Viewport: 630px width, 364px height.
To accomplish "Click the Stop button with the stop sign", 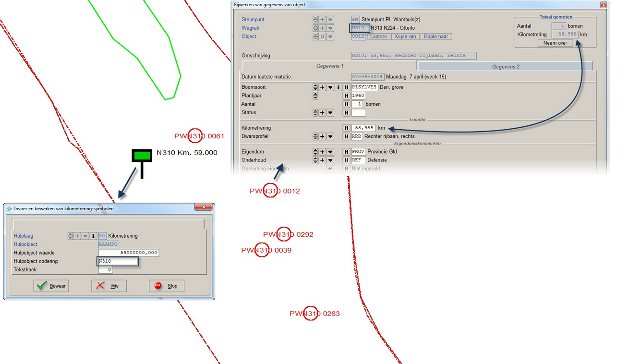I will click(167, 286).
